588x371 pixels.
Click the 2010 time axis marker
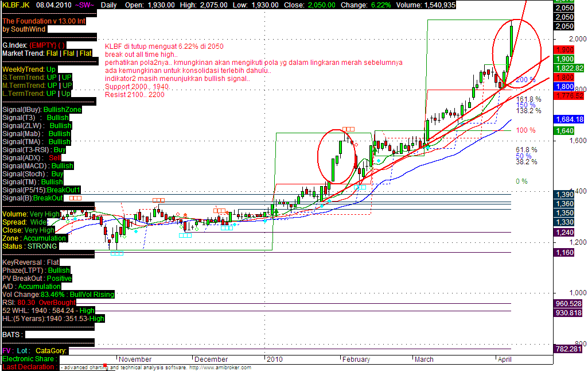point(275,360)
